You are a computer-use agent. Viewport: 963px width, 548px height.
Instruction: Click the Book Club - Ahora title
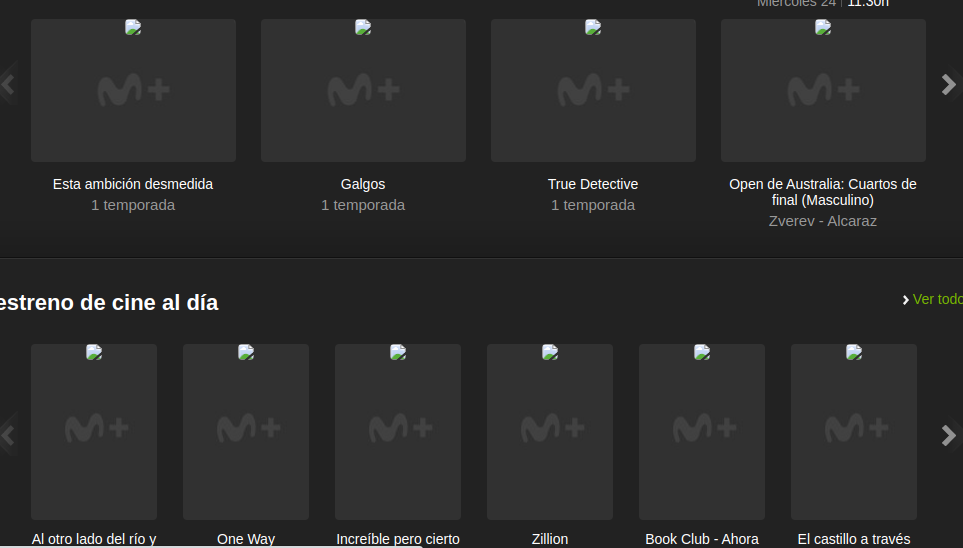pyautogui.click(x=702, y=539)
